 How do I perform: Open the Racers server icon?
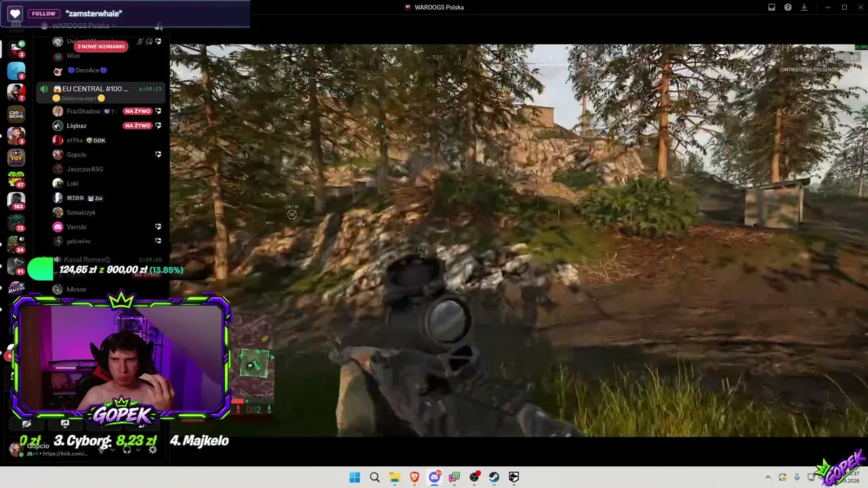(16, 287)
